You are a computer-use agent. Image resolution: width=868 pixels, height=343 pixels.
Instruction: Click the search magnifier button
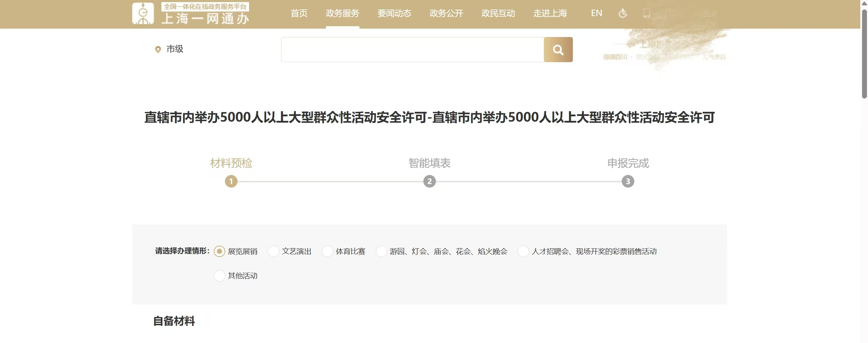coord(558,50)
